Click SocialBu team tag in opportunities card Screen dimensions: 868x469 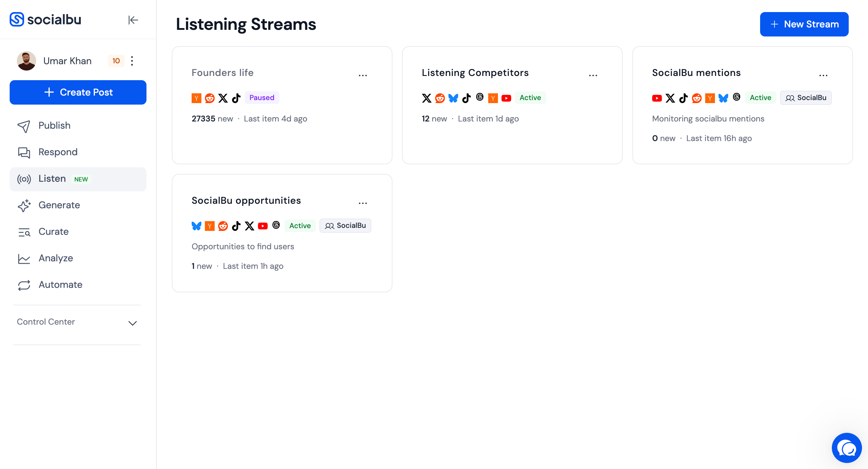[x=345, y=226]
